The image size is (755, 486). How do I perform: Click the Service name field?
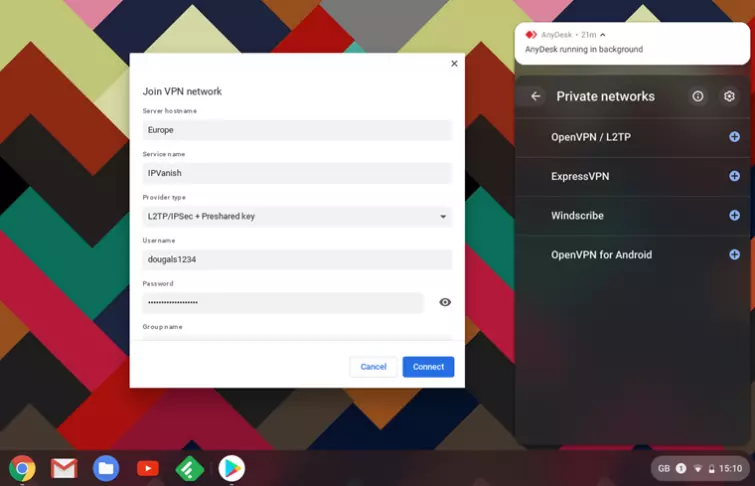[x=297, y=173]
